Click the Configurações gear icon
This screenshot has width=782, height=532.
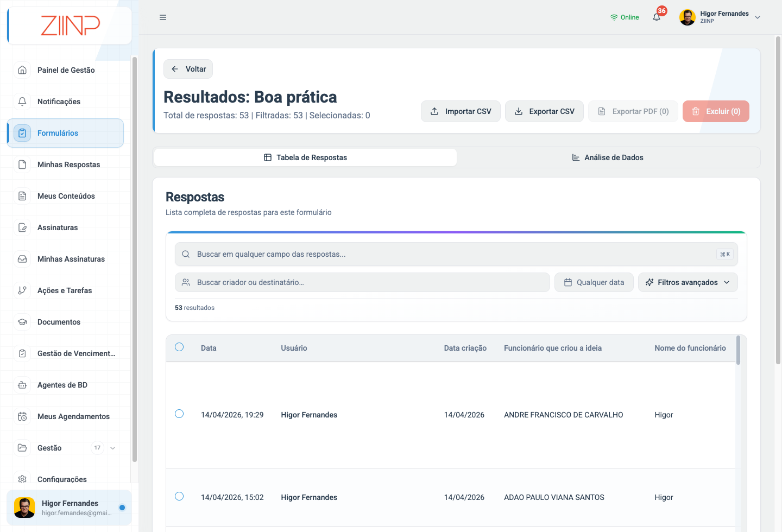click(22, 479)
